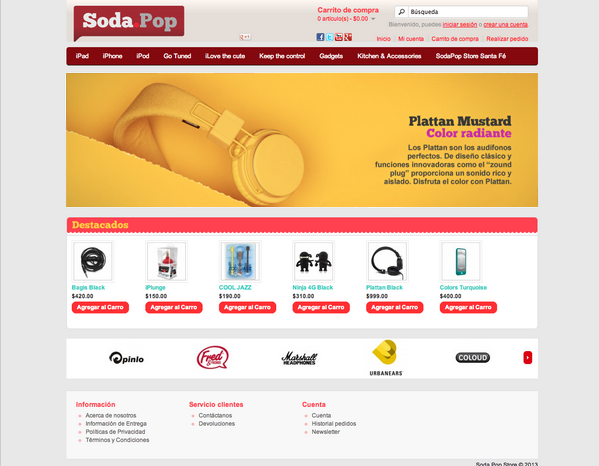Open the Twitter social icon
This screenshot has height=466, width=599.
(x=329, y=37)
